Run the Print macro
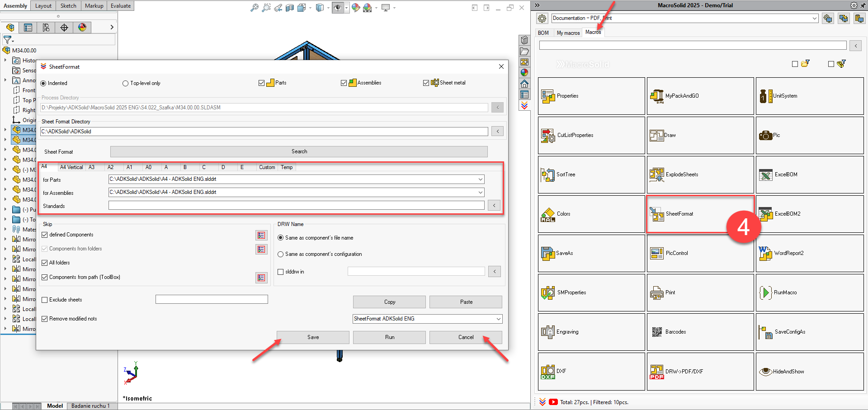Image resolution: width=868 pixels, height=410 pixels. click(700, 292)
